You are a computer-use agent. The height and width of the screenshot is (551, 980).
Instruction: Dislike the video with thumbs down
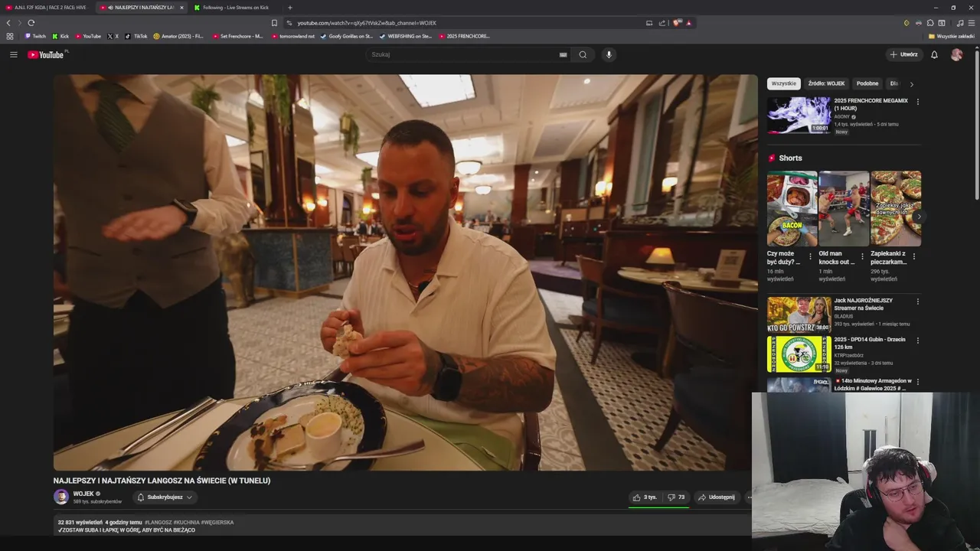[676, 497]
